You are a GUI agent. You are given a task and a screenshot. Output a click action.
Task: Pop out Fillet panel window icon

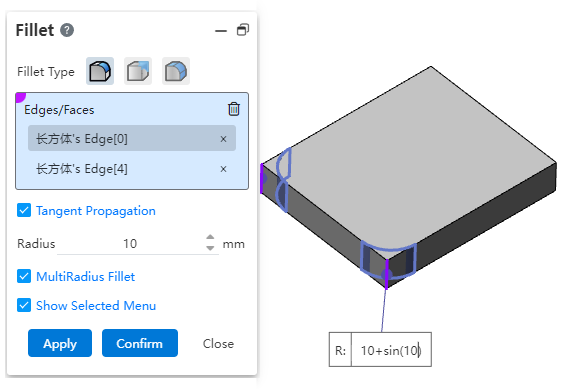coord(243,30)
